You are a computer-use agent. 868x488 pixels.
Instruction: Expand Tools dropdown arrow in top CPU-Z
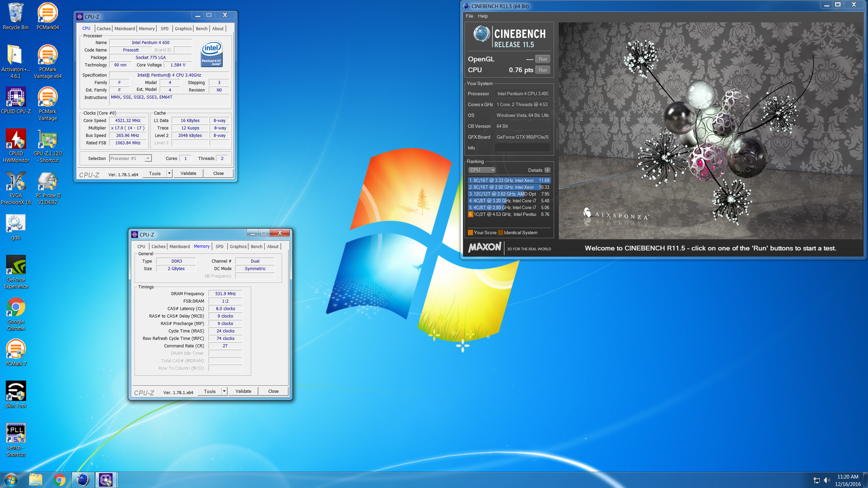point(170,173)
